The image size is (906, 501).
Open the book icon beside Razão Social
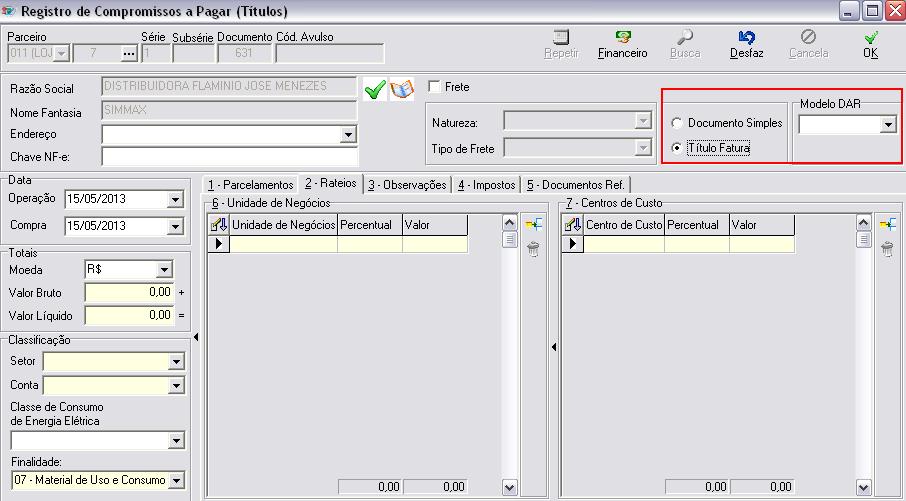coord(401,90)
